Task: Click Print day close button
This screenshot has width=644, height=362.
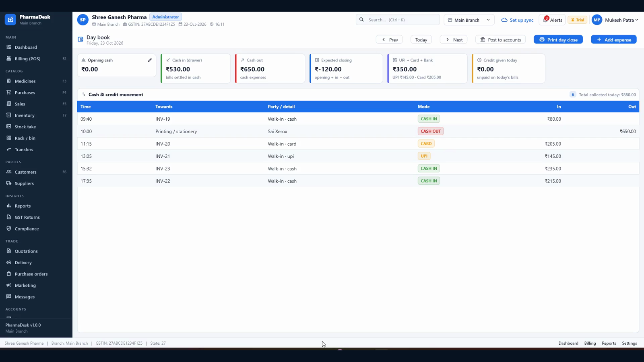Action: 558,39
